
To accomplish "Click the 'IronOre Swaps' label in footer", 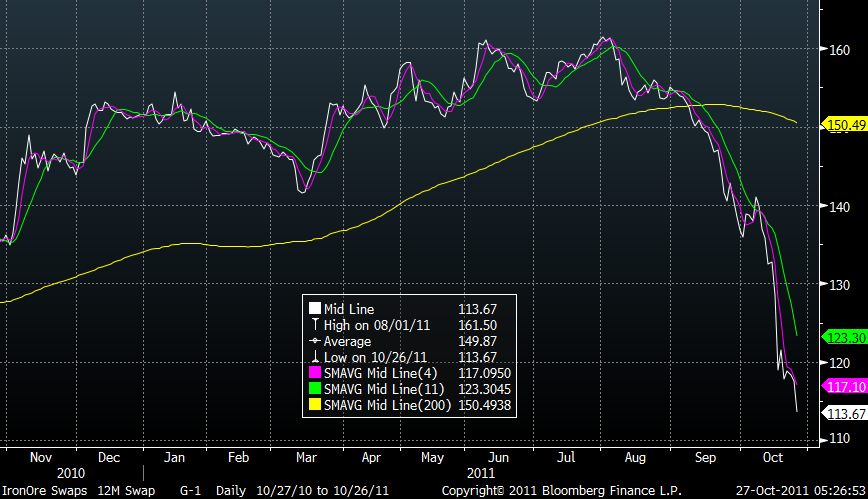I will (x=38, y=491).
